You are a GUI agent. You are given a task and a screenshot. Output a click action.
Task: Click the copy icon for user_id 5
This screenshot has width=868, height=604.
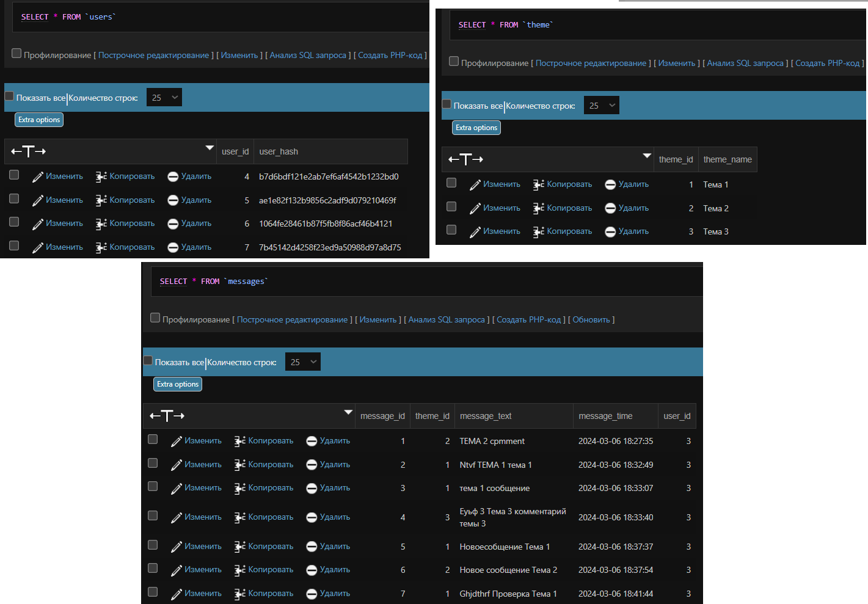coord(101,200)
